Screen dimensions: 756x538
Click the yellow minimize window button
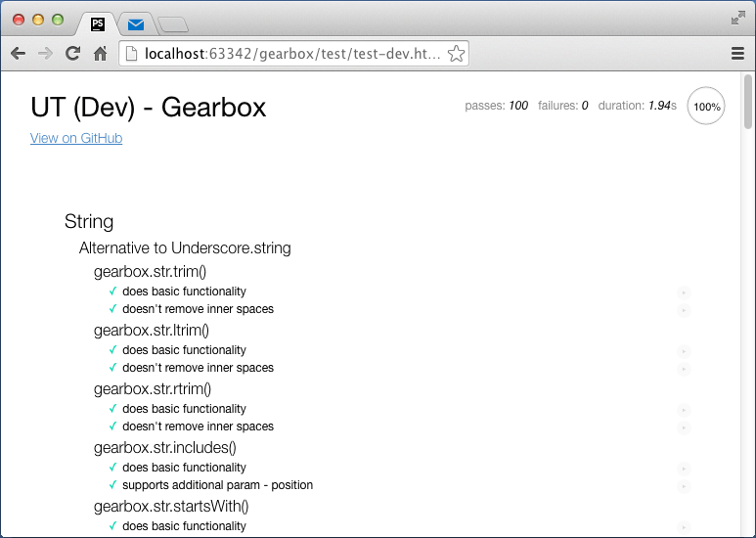point(38,20)
